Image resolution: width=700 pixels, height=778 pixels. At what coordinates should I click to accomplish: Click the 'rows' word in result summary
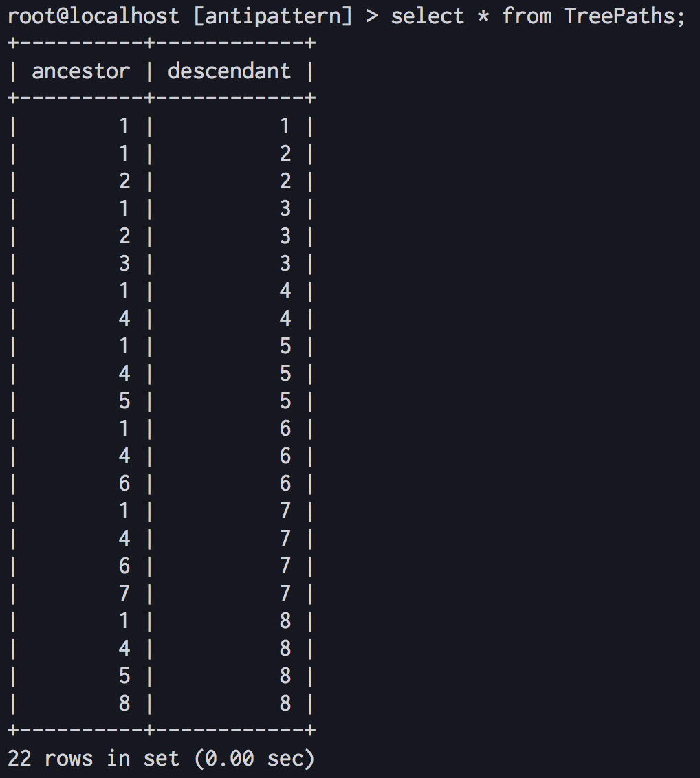(69, 759)
